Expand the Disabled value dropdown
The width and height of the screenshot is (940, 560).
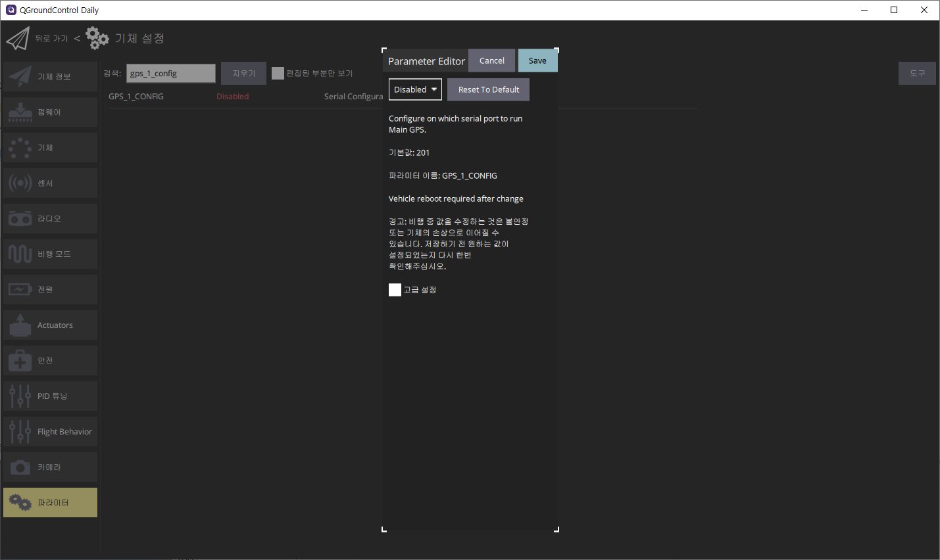pos(415,90)
